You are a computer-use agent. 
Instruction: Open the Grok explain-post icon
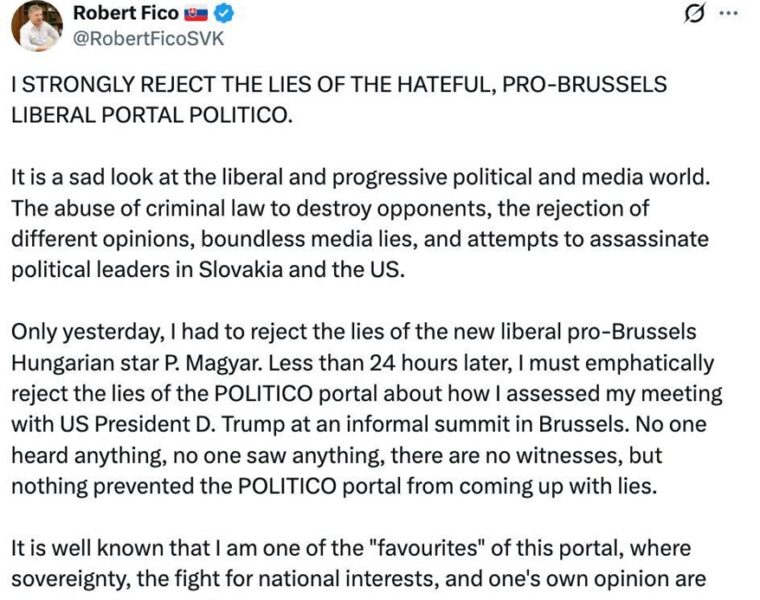[692, 14]
